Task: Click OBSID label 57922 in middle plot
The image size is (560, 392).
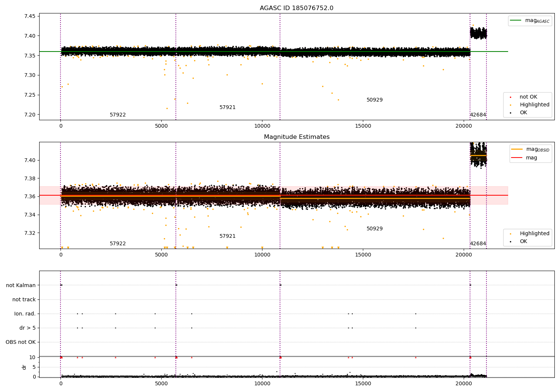Action: [118, 244]
